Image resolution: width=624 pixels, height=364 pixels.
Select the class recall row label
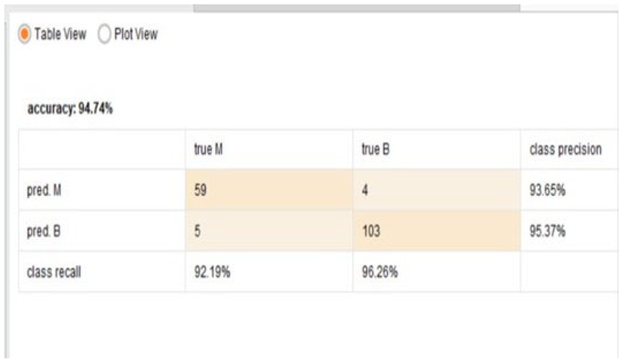tap(54, 272)
